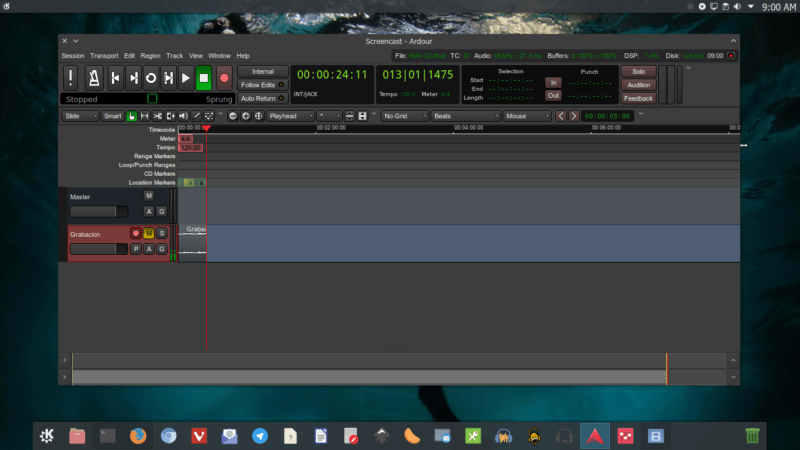Click the green stop transport button
800x450 pixels.
click(x=204, y=78)
